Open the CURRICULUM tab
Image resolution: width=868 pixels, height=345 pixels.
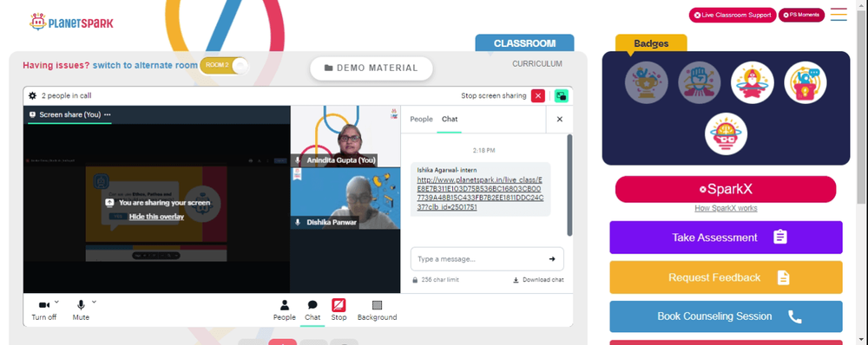coord(537,63)
